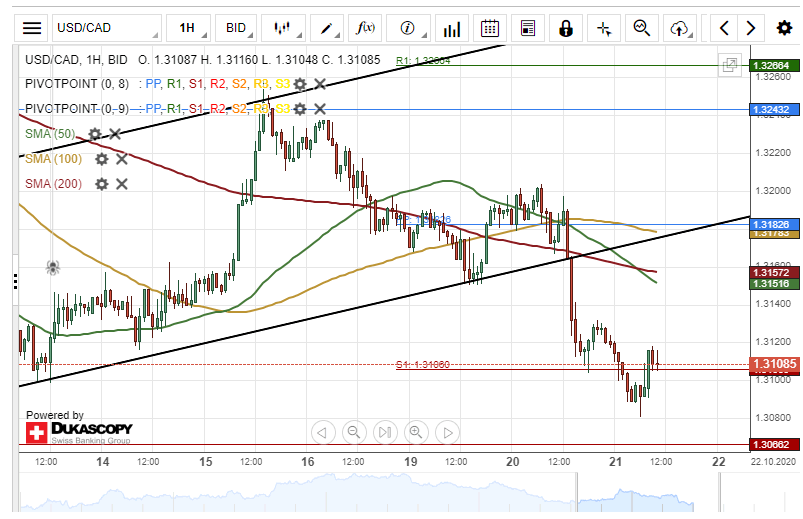Select the crosshair cursor tool
This screenshot has height=519, width=803.
tap(604, 28)
